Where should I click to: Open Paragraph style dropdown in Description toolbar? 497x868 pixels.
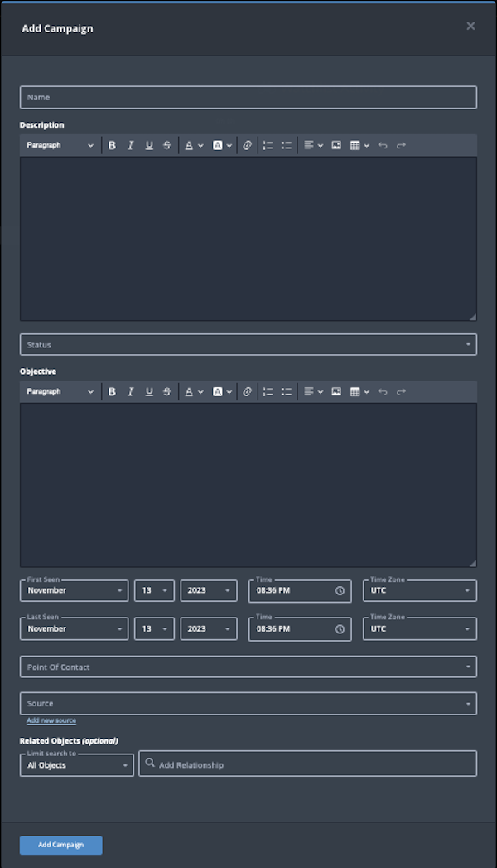coord(60,145)
